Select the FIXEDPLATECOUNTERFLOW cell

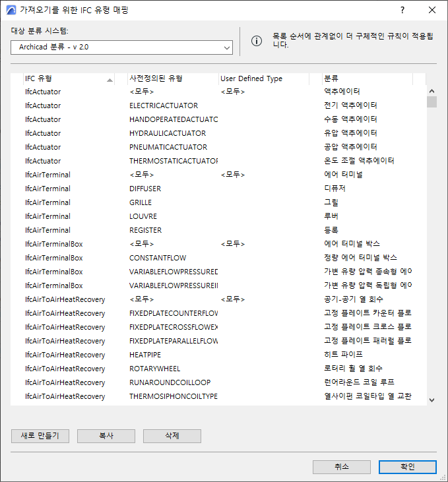174,313
